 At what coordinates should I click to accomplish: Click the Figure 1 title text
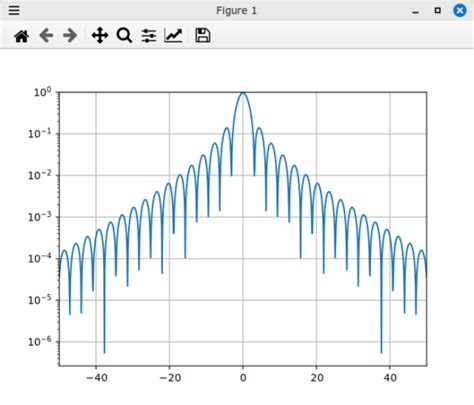pos(236,11)
